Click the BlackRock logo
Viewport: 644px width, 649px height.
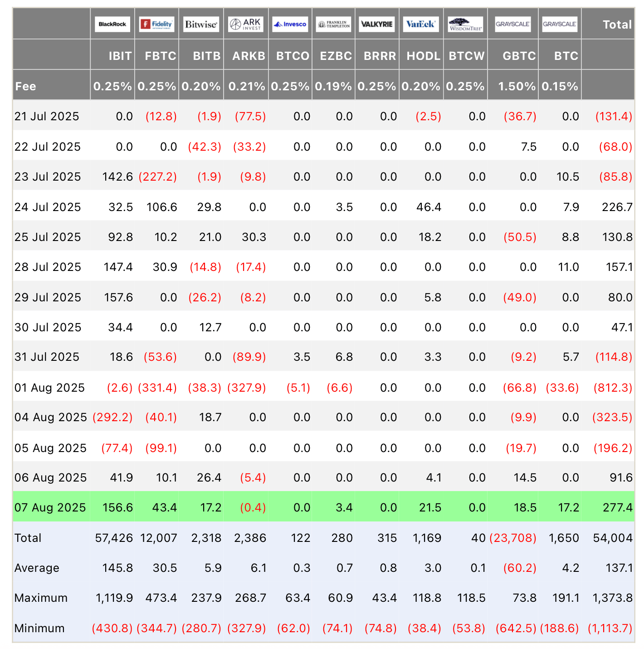click(x=112, y=24)
